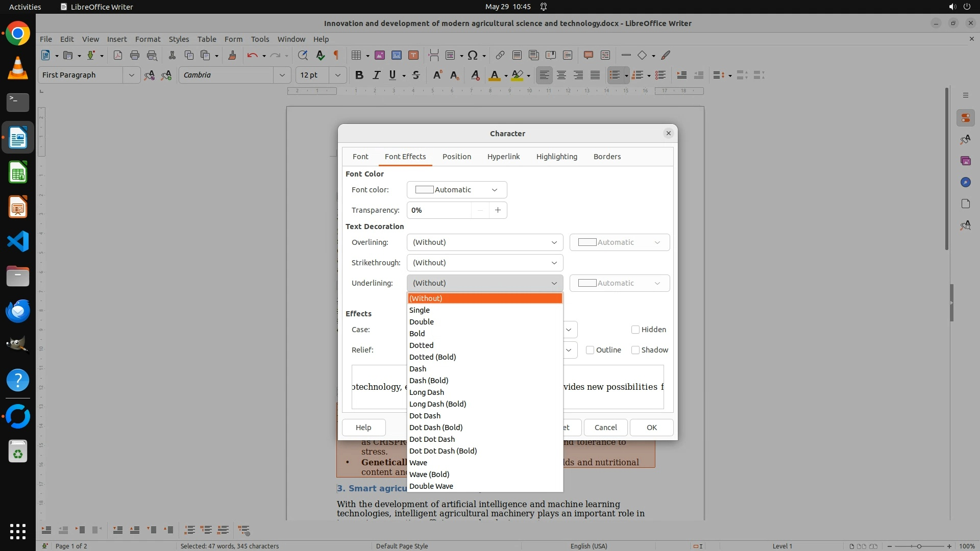Click the Insert Hyperlink toolbar icon
The height and width of the screenshot is (551, 980).
point(500,55)
